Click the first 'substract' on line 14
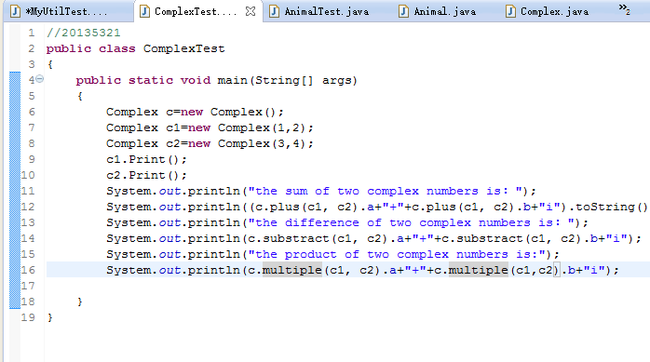Screen dimensions: 650x362 [296, 238]
